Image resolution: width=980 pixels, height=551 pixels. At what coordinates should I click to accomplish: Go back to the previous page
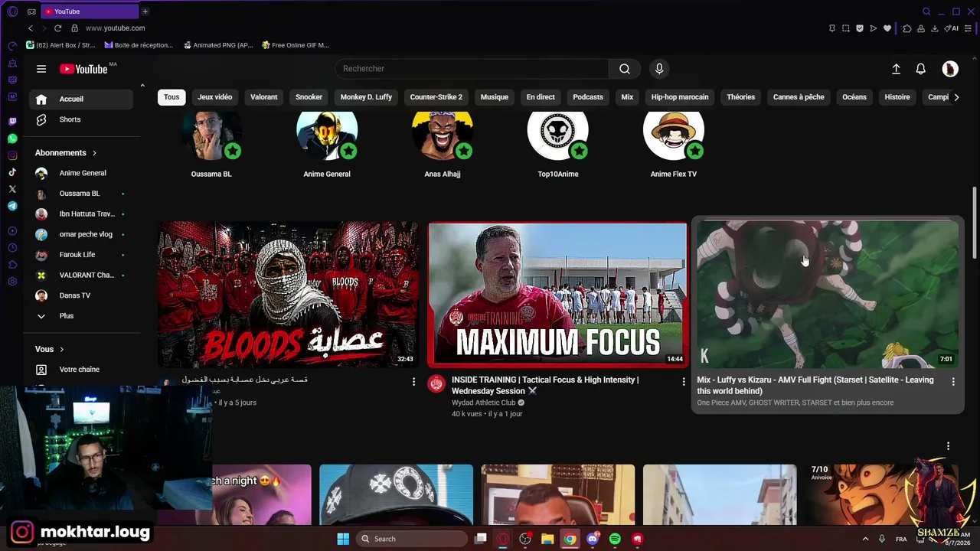[x=31, y=28]
